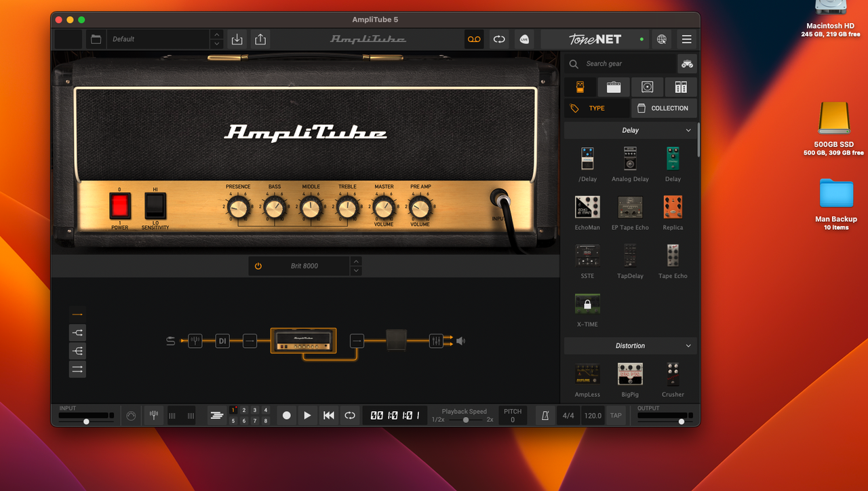Show stomp effects gear tab

(580, 87)
